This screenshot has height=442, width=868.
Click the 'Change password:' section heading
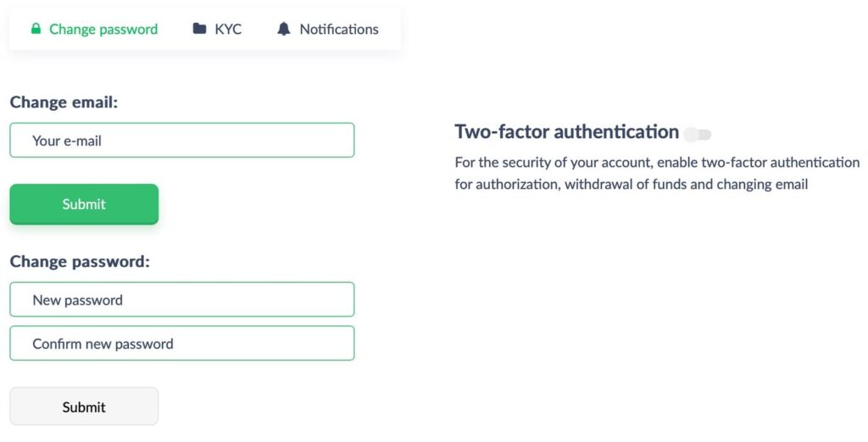point(80,262)
